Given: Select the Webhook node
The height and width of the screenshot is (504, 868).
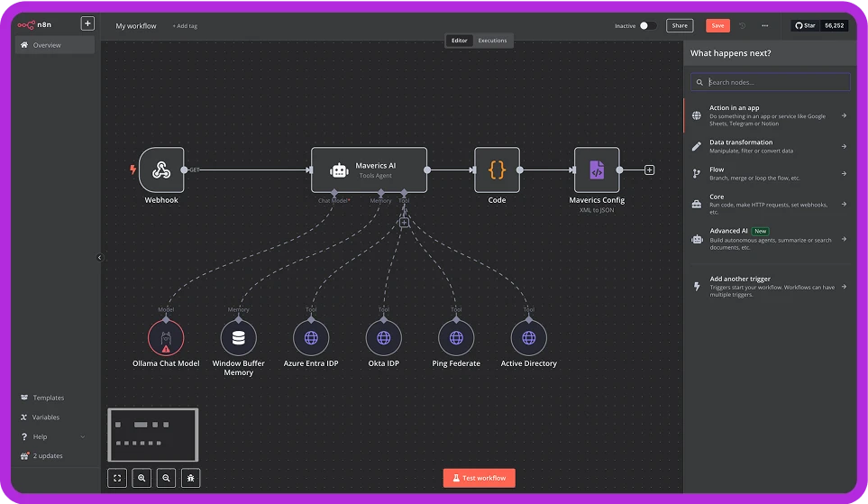Looking at the screenshot, I should click(x=161, y=170).
